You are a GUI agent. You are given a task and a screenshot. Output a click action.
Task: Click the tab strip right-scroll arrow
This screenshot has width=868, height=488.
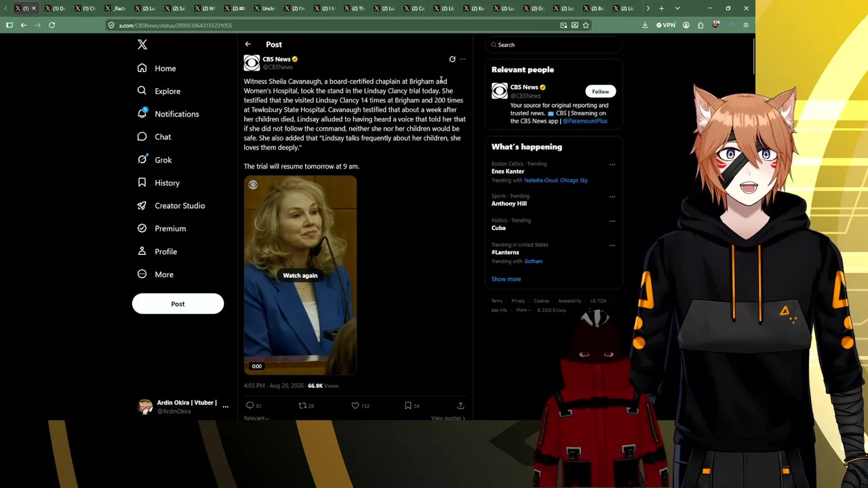coord(648,8)
